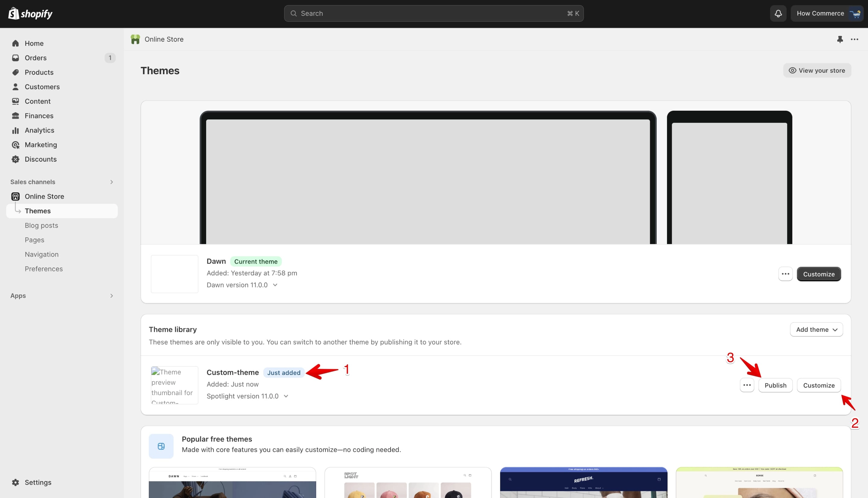This screenshot has height=498, width=868.
Task: Click the Marketing target icon
Action: 15,145
